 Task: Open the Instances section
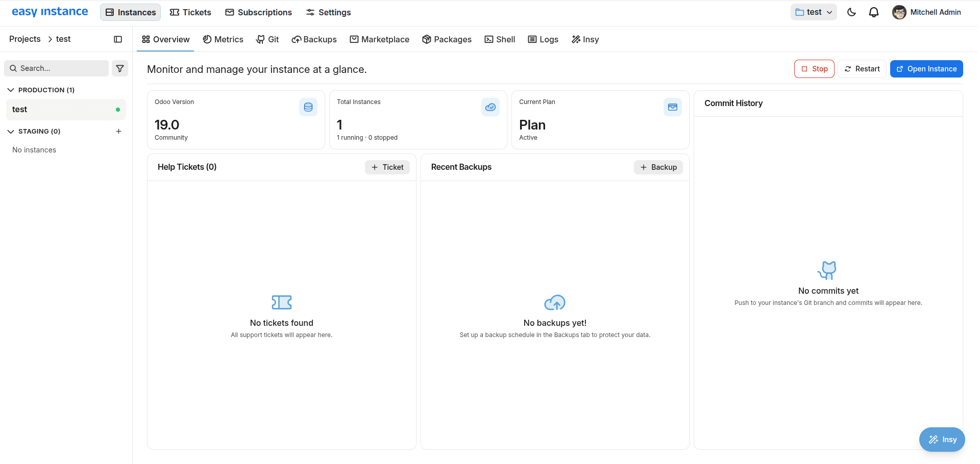[x=130, y=12]
